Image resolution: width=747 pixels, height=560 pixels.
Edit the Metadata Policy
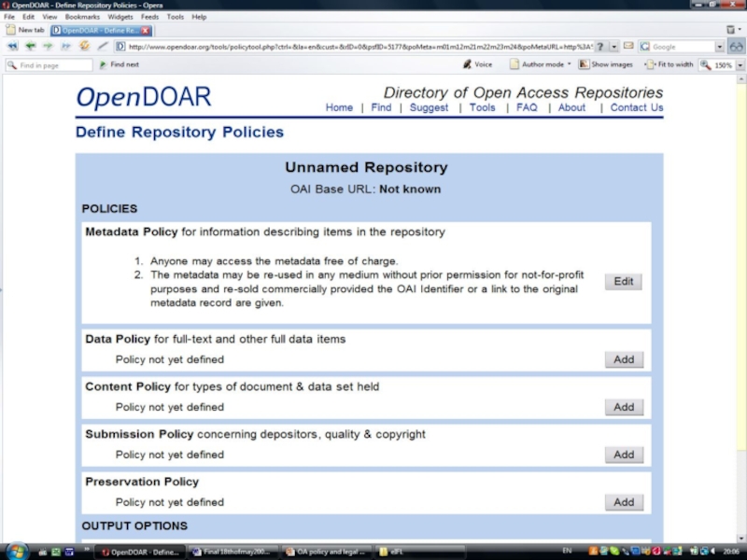coord(623,282)
